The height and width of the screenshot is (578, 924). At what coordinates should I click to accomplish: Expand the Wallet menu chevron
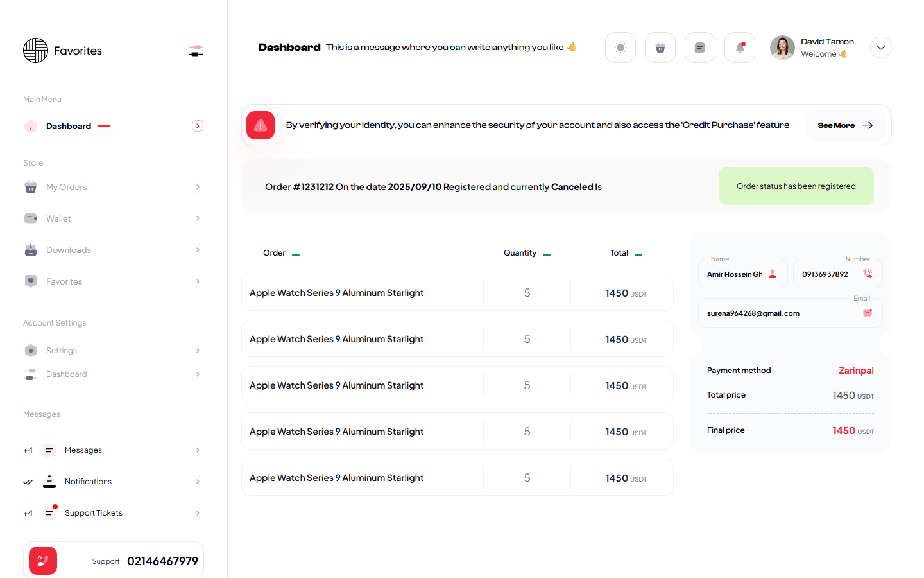coord(198,218)
